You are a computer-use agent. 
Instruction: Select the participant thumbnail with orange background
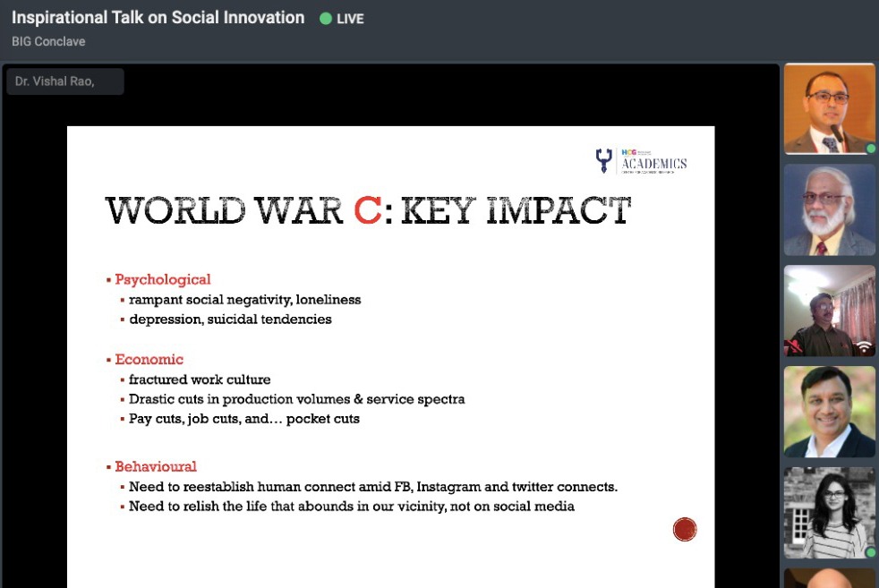click(829, 109)
